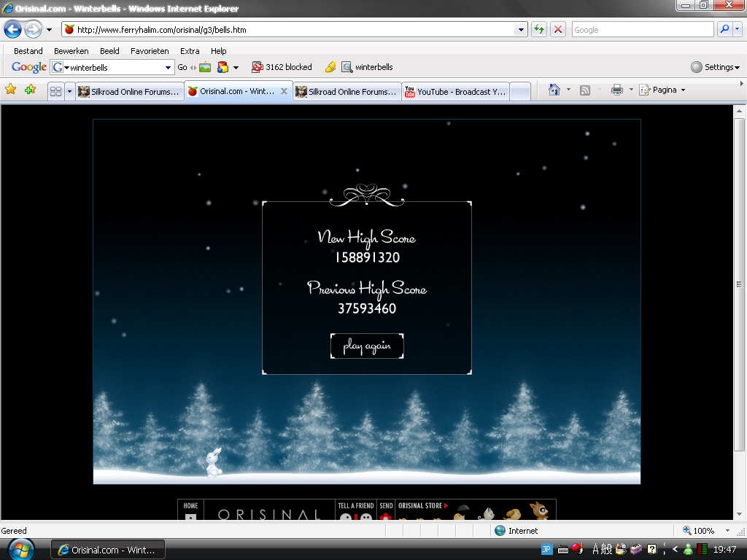Open the Bewerken menu
Image resolution: width=747 pixels, height=560 pixels.
[x=71, y=51]
